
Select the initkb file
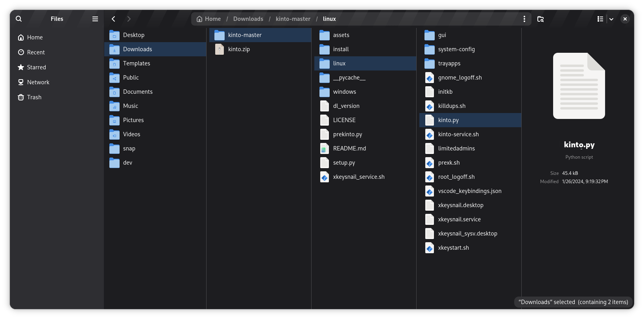[471, 92]
